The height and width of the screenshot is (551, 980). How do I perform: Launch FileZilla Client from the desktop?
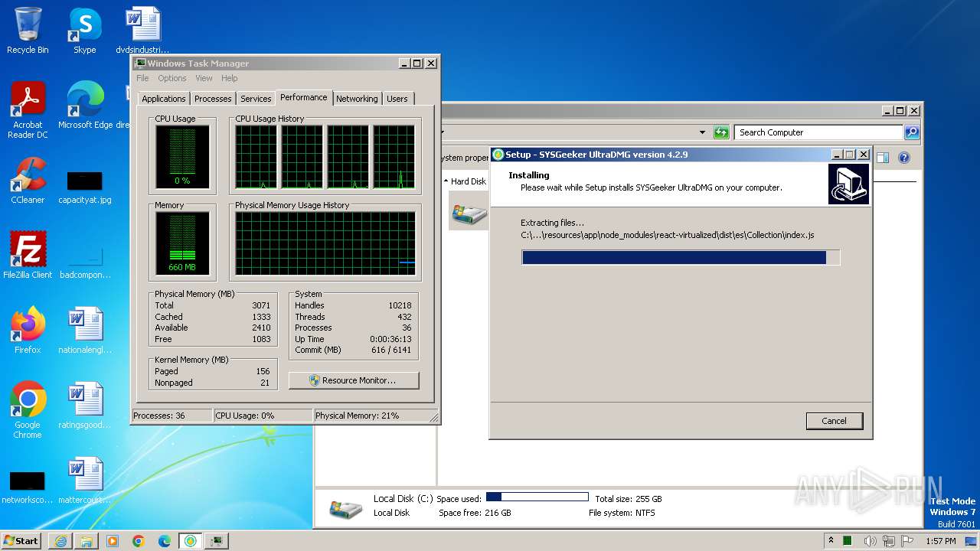pos(28,255)
